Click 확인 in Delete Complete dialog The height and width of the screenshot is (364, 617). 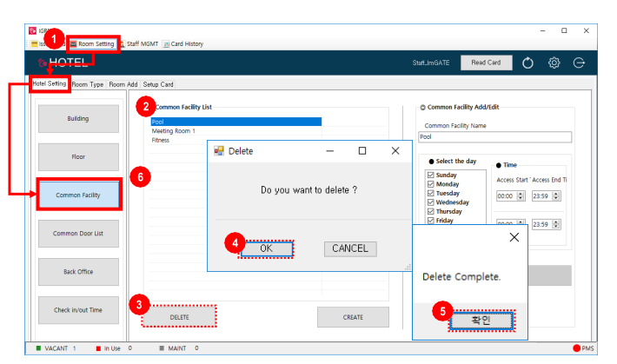[481, 321]
